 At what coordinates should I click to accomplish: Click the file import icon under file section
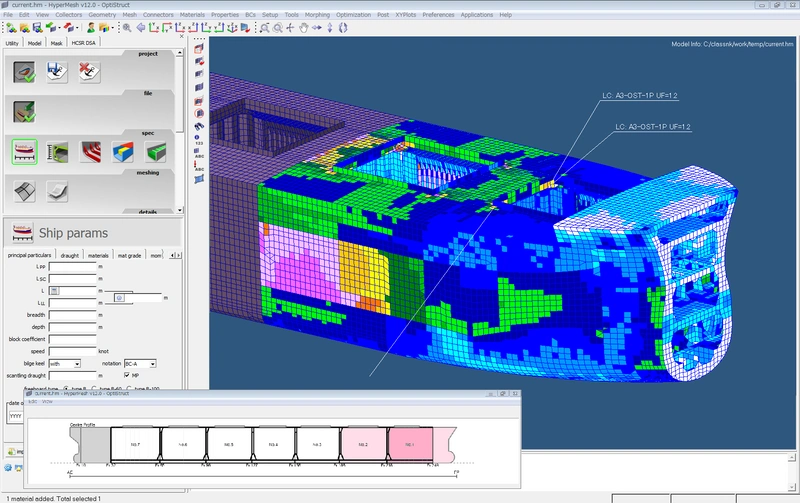[23, 110]
